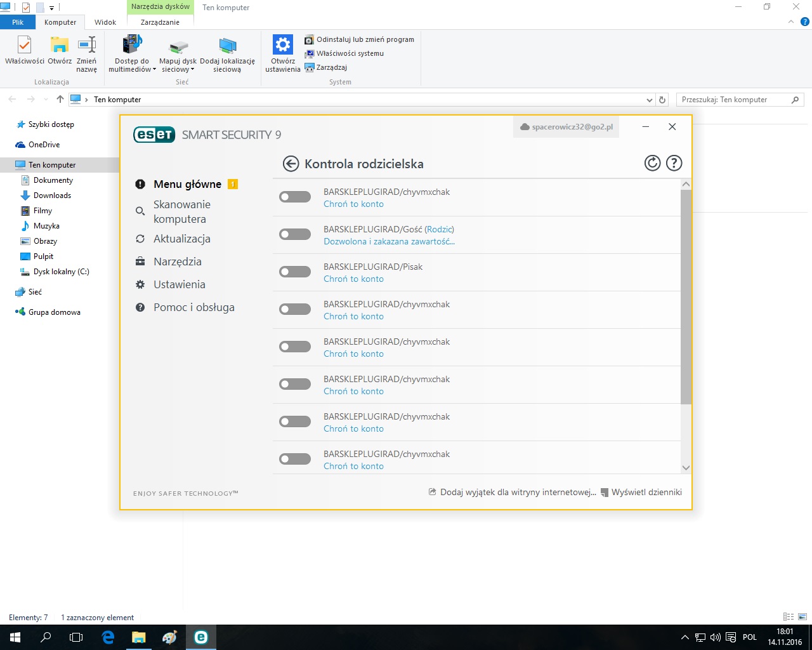Screen dimensions: 812x650
Task: Click the refresh icon in ESET header
Action: tap(652, 163)
